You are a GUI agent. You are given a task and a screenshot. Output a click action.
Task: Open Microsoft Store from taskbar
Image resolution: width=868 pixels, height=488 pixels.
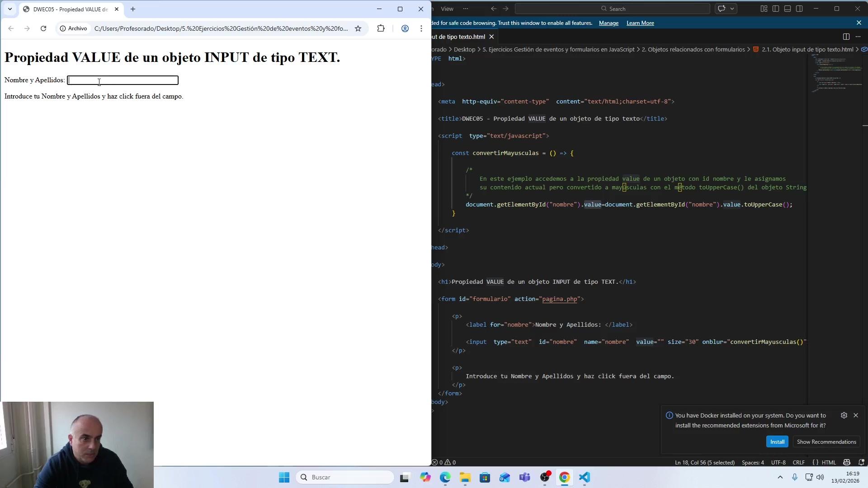(485, 478)
